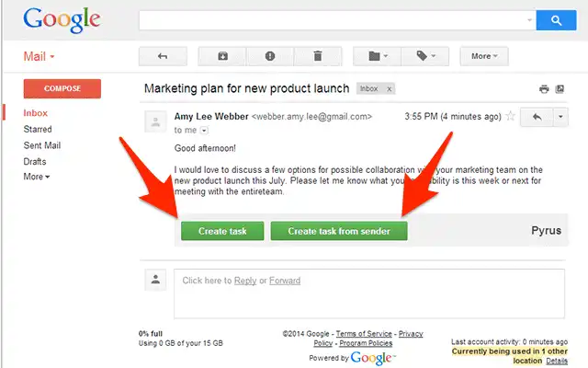Star the message from Amy Lee Webber

(511, 116)
